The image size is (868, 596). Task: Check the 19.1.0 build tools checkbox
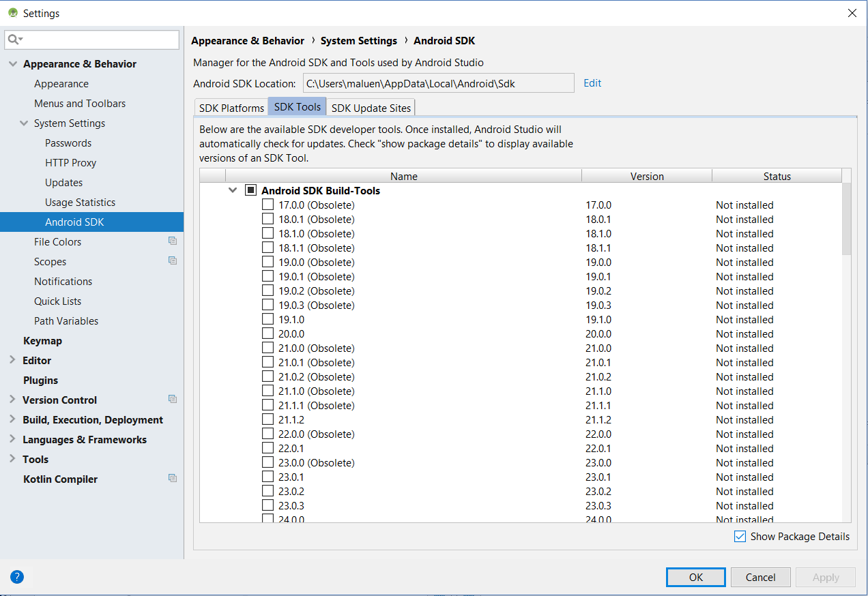(x=268, y=320)
